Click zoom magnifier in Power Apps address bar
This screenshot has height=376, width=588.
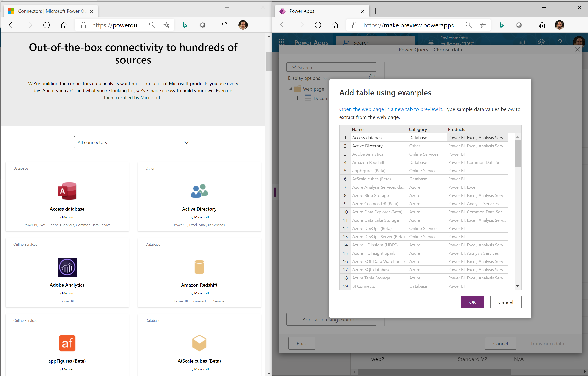point(468,25)
